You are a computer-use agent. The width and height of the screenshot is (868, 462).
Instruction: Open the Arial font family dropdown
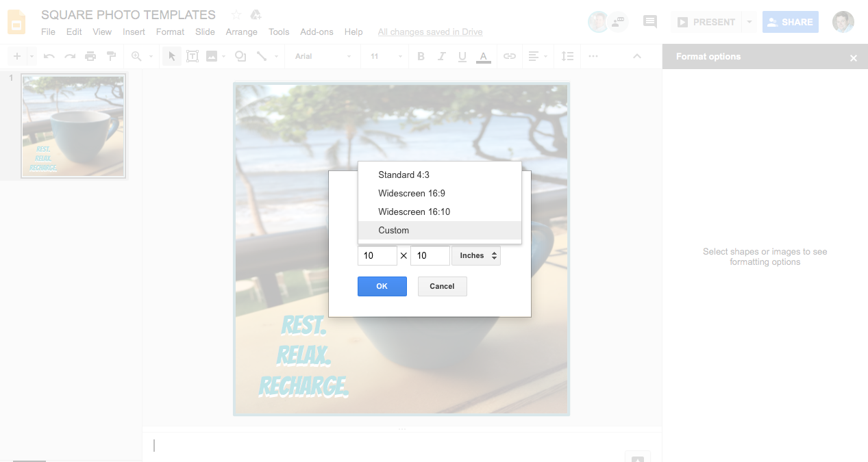[x=323, y=56]
